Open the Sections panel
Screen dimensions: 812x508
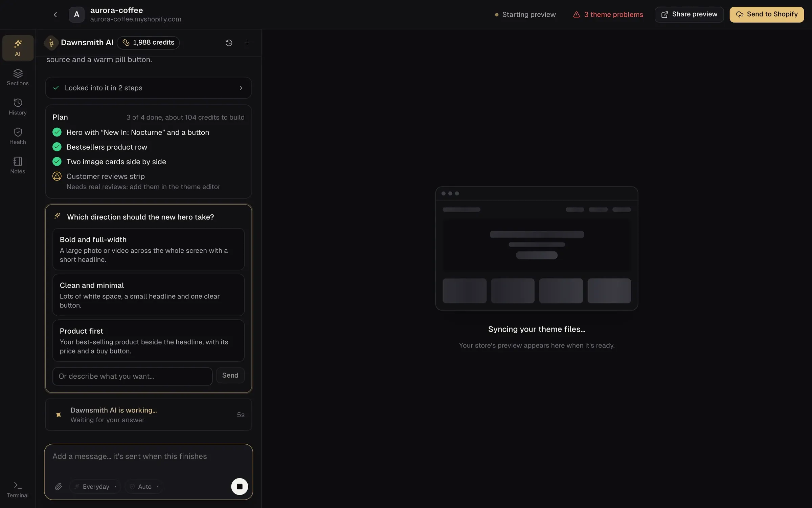coord(18,77)
